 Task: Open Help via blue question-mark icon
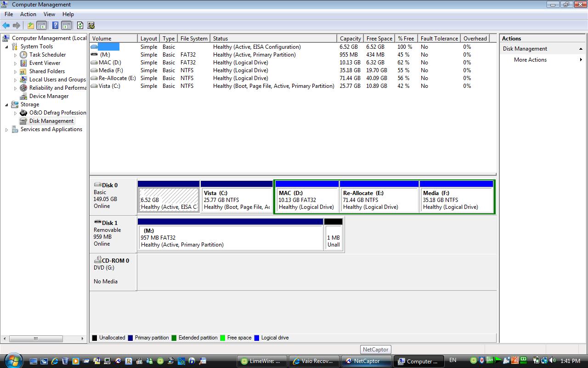(55, 25)
